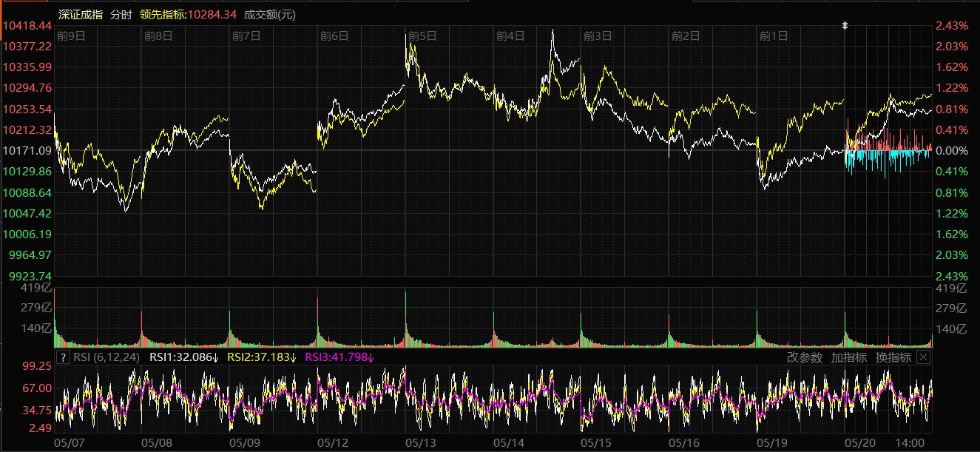Click the 10294.76 price axis label
The image size is (980, 452).
(x=27, y=88)
